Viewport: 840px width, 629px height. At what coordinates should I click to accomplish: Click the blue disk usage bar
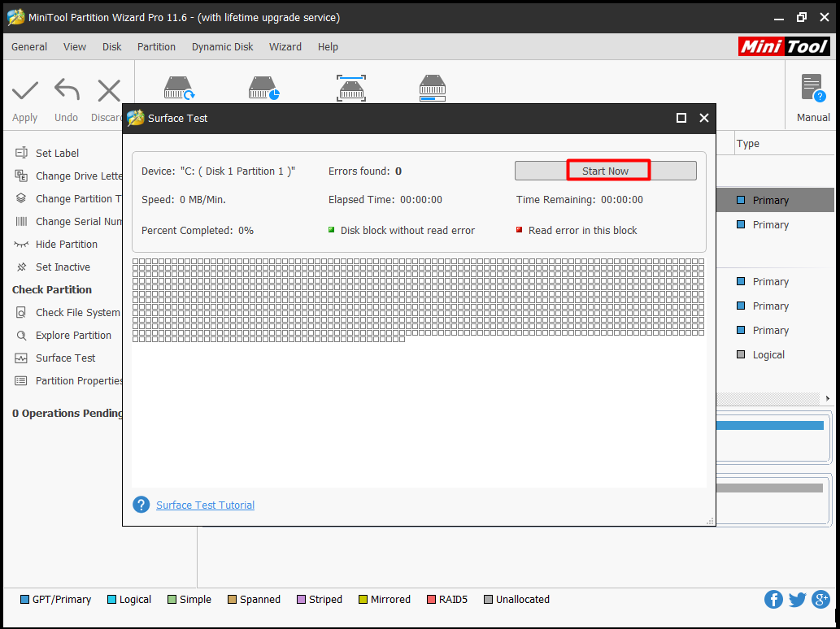pos(770,426)
